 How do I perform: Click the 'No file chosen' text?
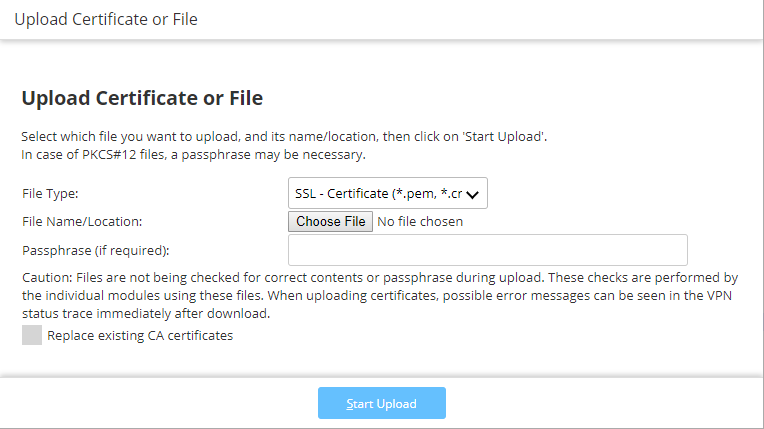coord(420,222)
